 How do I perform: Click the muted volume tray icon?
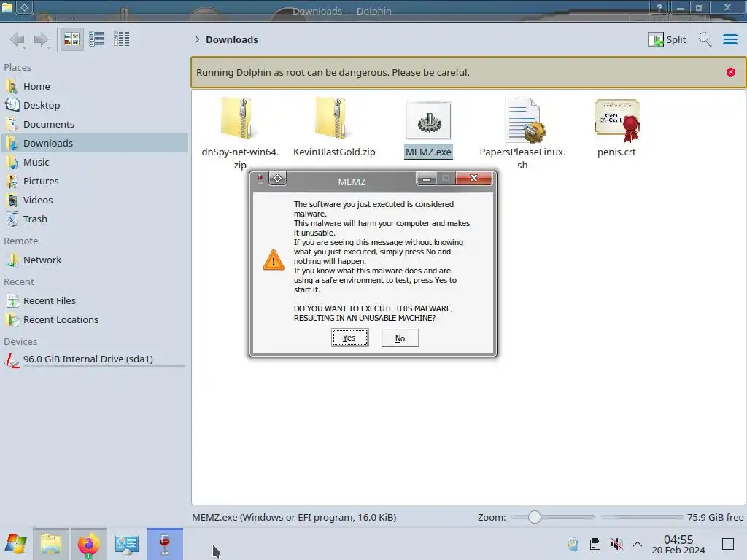tap(616, 544)
